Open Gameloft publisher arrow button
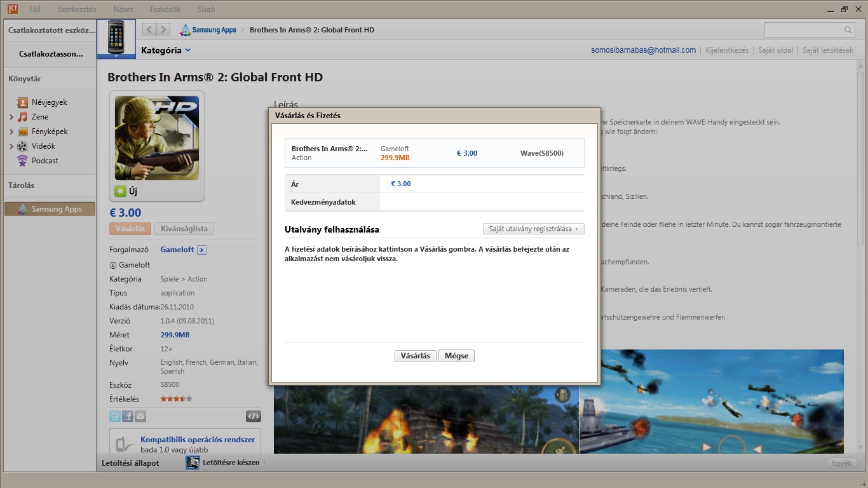868x488 pixels. (201, 250)
